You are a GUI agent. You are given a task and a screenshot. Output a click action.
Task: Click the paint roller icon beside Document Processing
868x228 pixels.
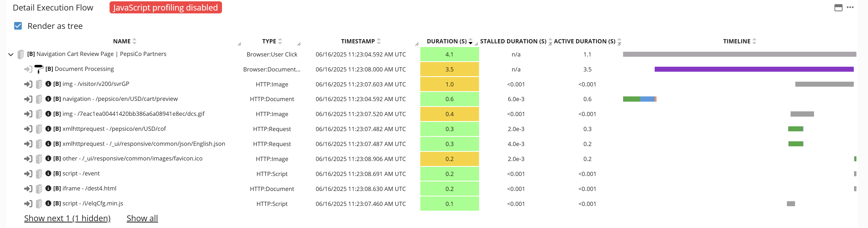pyautogui.click(x=39, y=69)
